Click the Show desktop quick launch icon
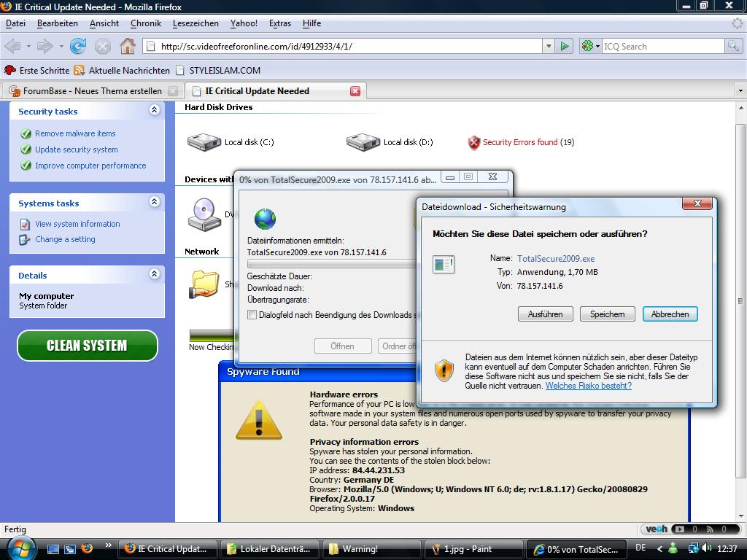 (53, 548)
